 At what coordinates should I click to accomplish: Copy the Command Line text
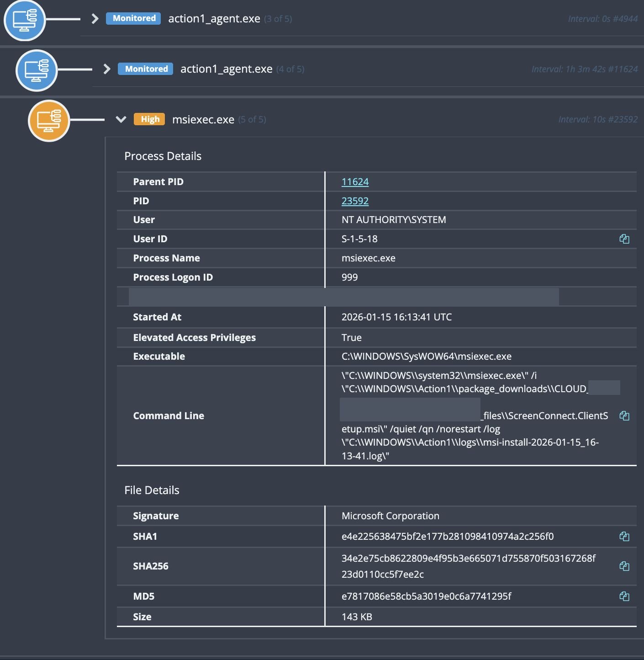coord(624,416)
